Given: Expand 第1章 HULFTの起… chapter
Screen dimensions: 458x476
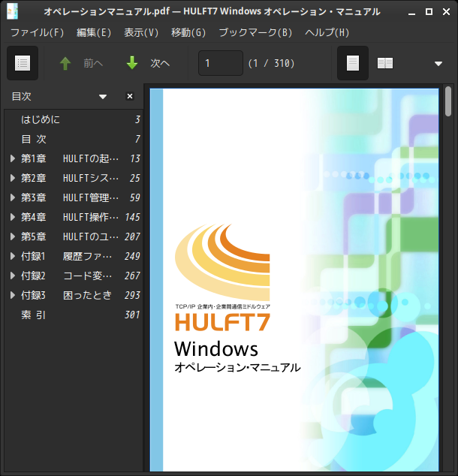Looking at the screenshot, I should [x=13, y=158].
